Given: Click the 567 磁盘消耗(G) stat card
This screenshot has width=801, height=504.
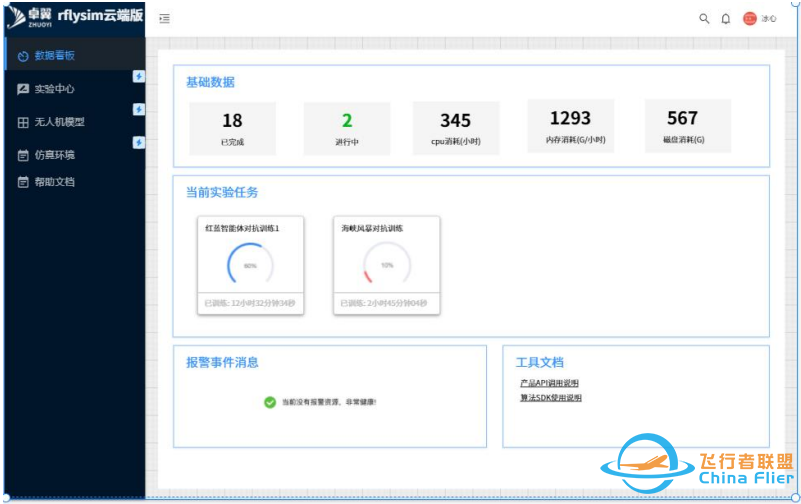Looking at the screenshot, I should click(688, 126).
